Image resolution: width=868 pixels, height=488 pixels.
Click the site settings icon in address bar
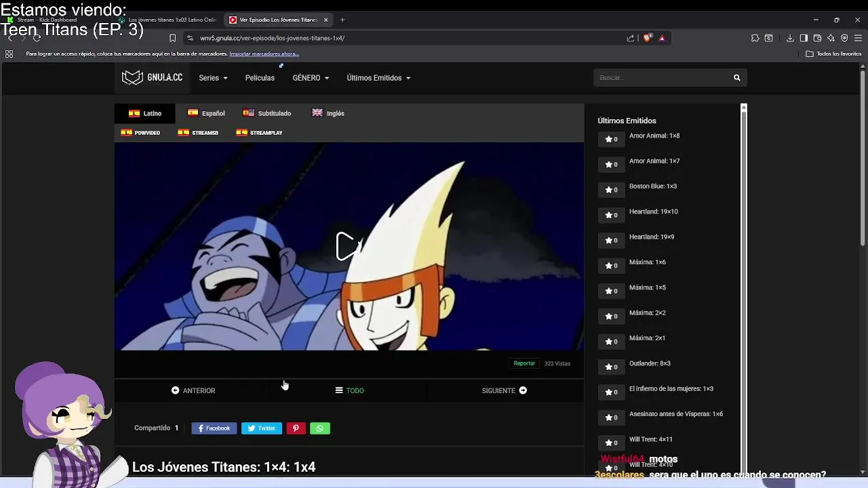point(190,38)
